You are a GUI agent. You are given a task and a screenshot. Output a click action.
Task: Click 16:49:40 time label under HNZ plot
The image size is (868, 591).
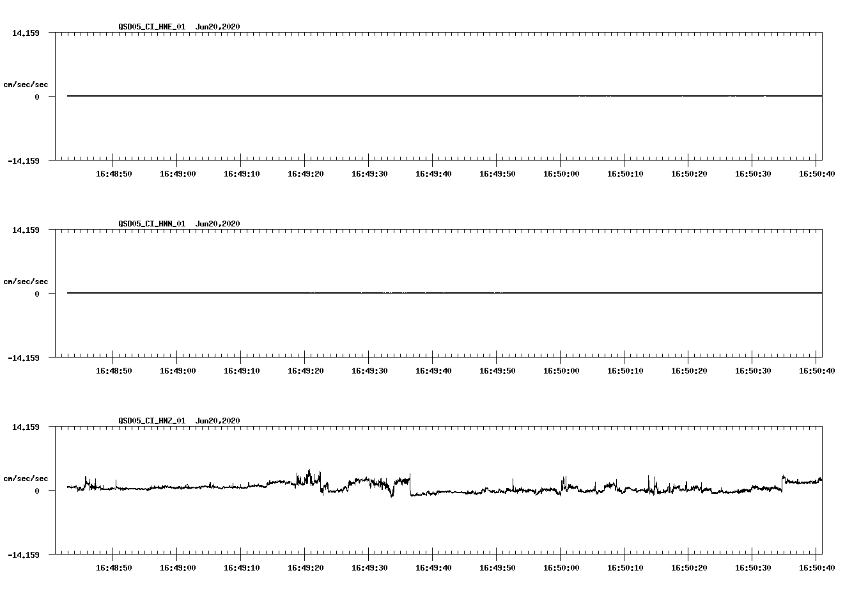pos(433,568)
